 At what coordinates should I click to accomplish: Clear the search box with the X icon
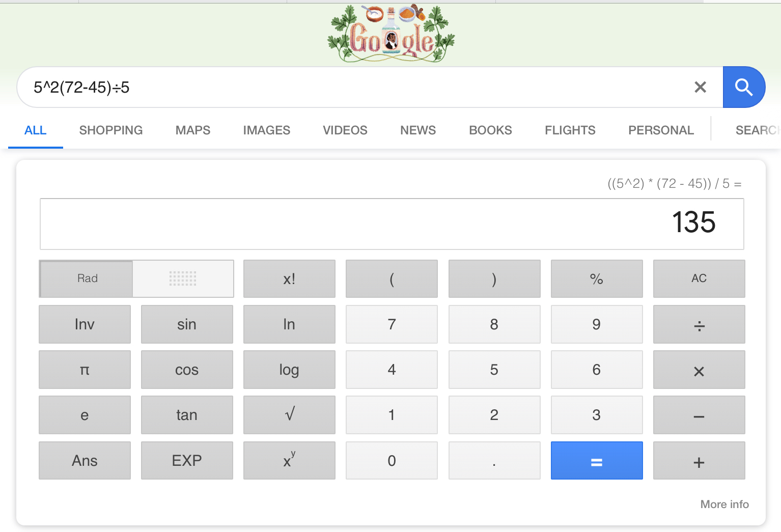pos(700,87)
